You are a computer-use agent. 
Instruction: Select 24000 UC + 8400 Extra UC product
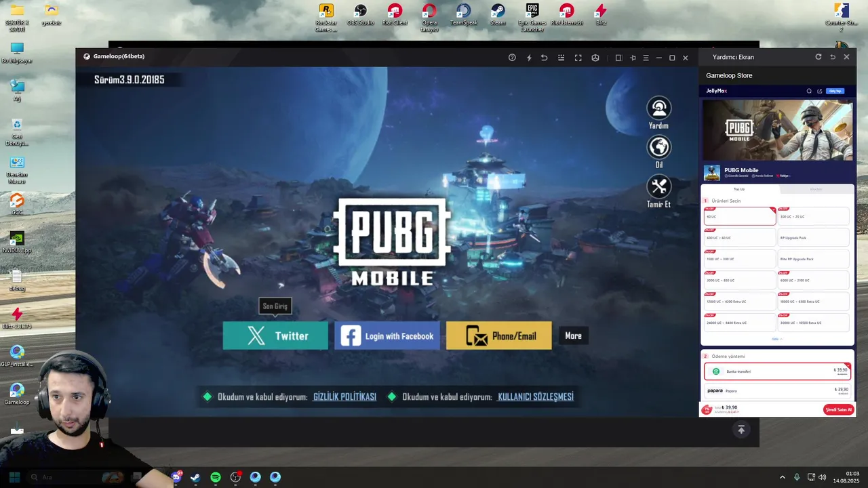[x=740, y=323]
